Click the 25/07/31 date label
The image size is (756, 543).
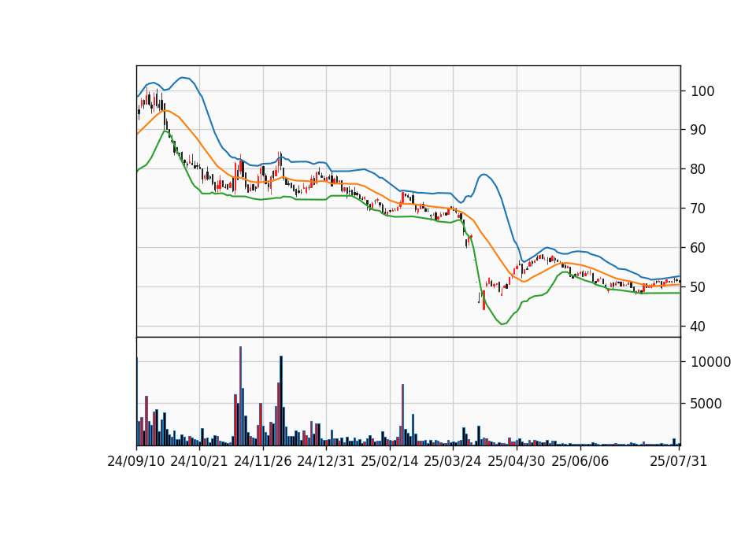[x=679, y=462]
